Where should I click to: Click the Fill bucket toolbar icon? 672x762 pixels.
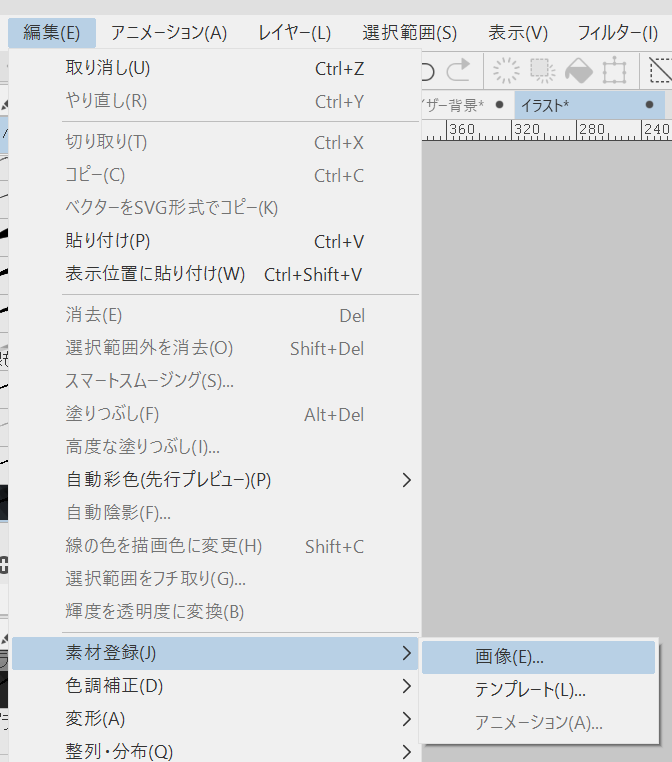coord(579,71)
